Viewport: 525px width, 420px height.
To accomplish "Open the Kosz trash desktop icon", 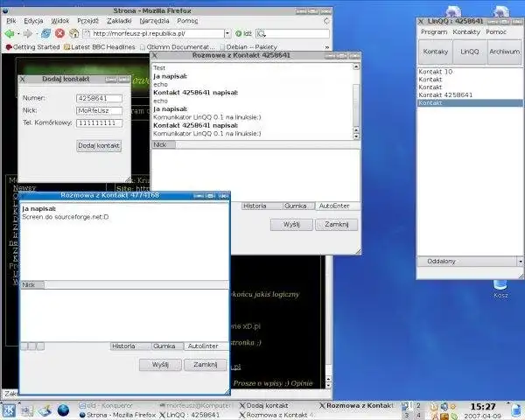I will click(x=500, y=289).
